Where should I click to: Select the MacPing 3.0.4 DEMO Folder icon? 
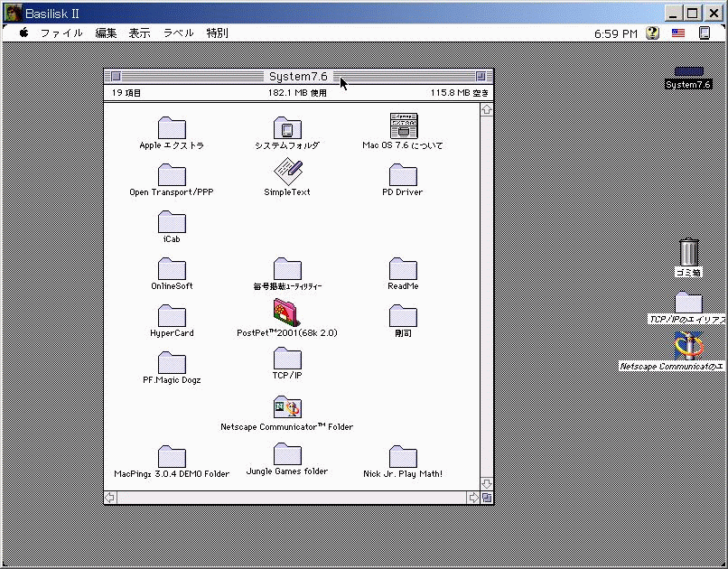point(172,456)
